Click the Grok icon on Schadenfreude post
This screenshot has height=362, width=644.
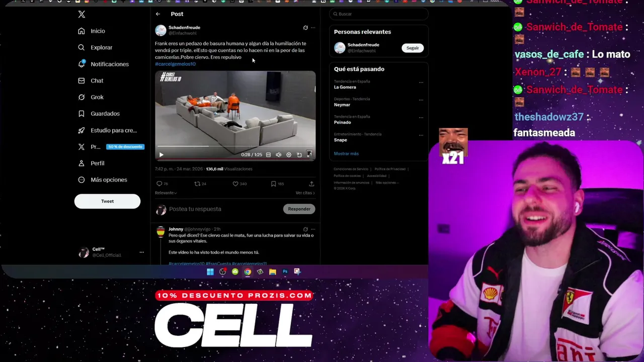point(305,28)
